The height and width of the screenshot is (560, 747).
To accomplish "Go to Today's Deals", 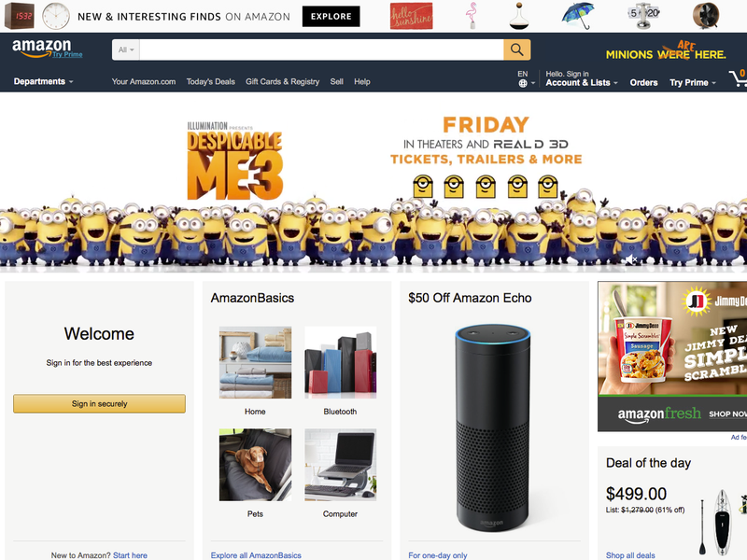I will coord(211,81).
